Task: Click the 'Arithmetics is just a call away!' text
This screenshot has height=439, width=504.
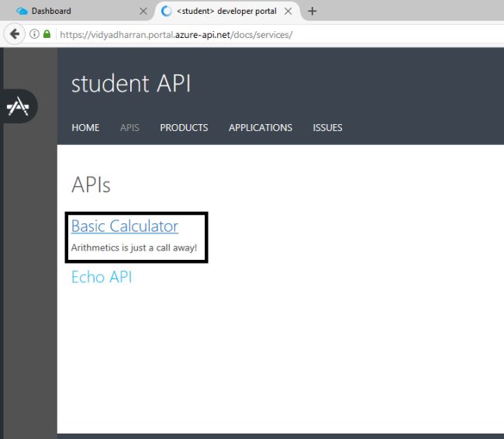Action: pyautogui.click(x=134, y=247)
